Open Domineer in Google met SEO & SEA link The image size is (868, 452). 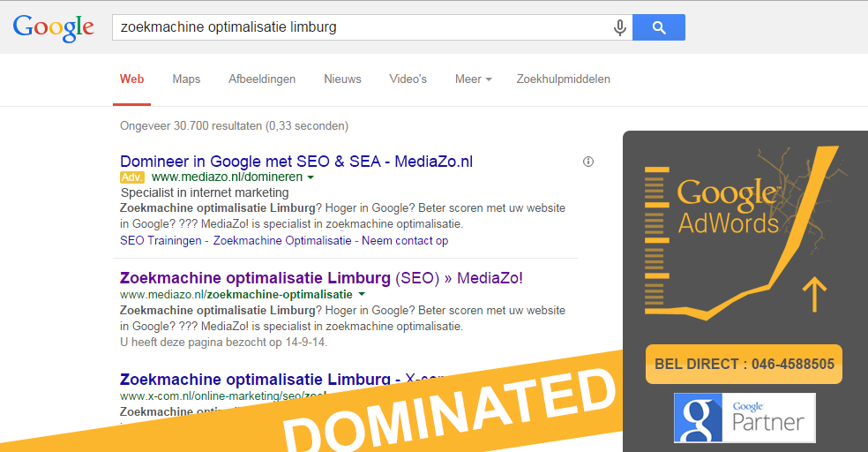[296, 162]
